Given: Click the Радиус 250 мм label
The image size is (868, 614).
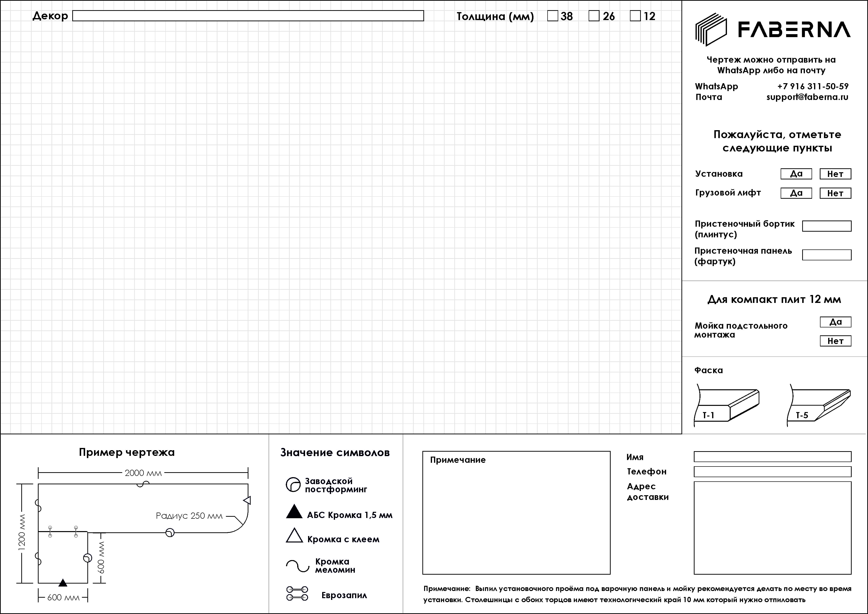Looking at the screenshot, I should coord(189,516).
